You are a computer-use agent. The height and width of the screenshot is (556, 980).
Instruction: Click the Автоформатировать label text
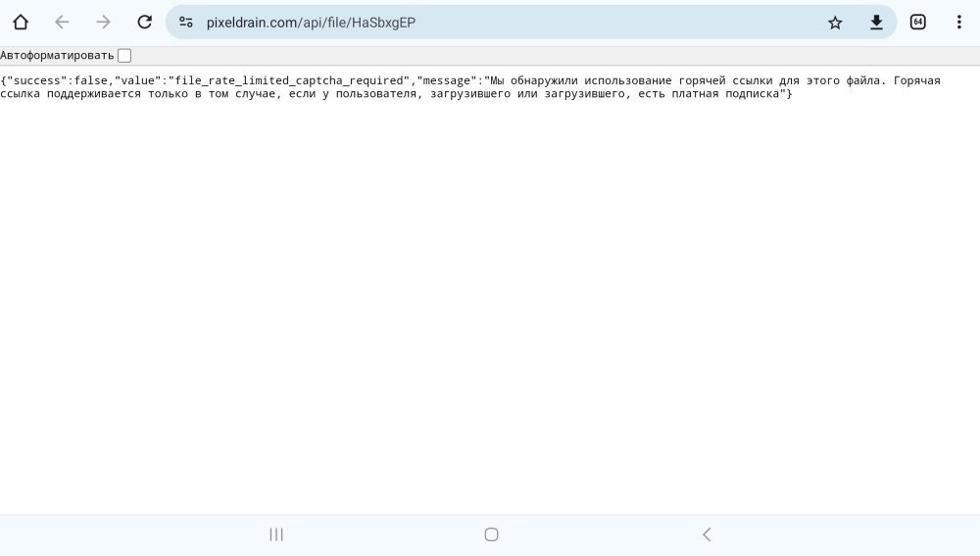pyautogui.click(x=57, y=56)
